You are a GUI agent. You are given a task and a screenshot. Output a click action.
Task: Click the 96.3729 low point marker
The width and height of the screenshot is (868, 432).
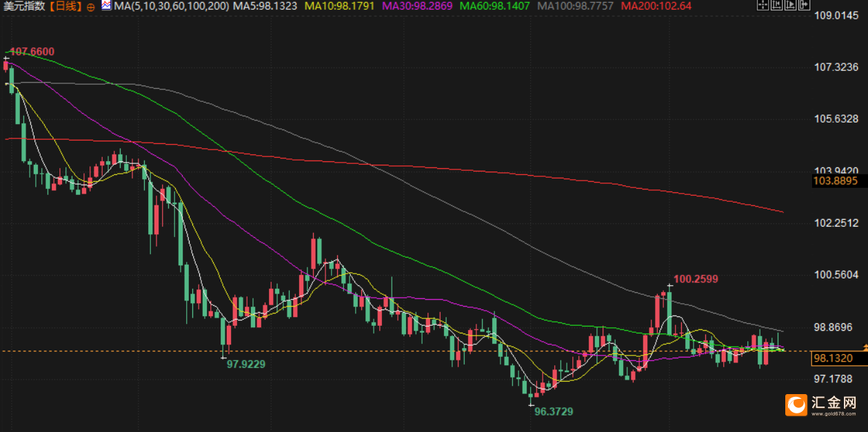pyautogui.click(x=554, y=411)
